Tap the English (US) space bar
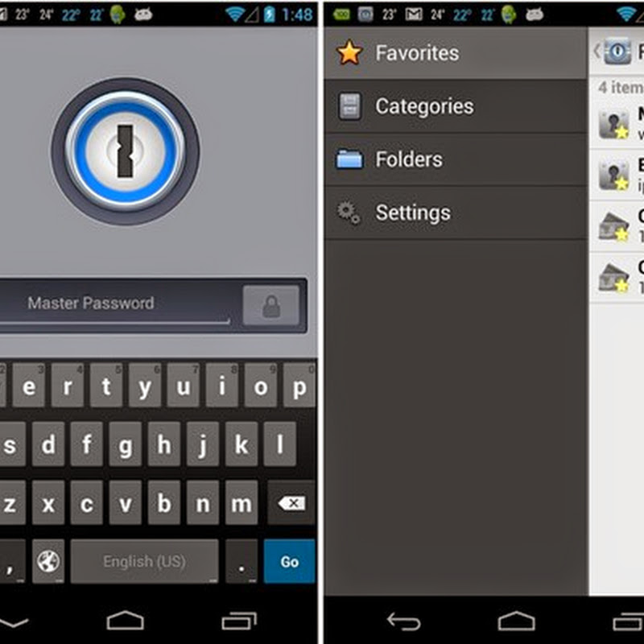Screen dimensions: 644x644 (144, 561)
